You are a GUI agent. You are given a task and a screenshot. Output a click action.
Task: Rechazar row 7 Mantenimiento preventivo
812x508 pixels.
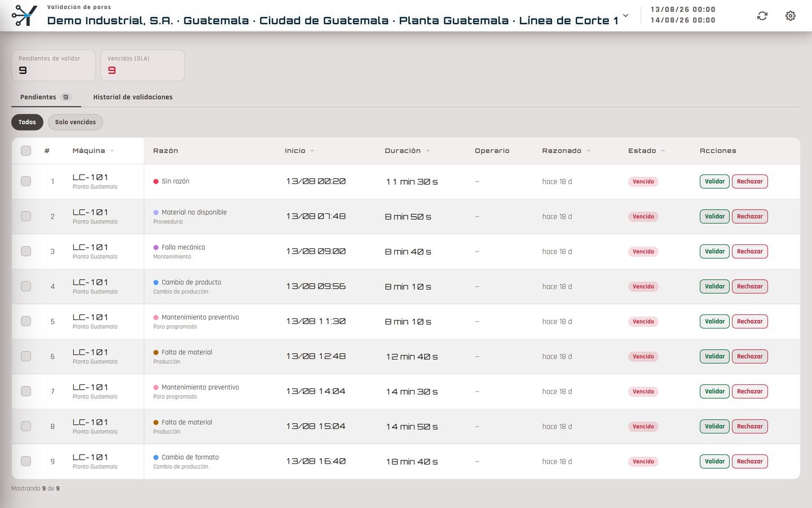pyautogui.click(x=749, y=391)
